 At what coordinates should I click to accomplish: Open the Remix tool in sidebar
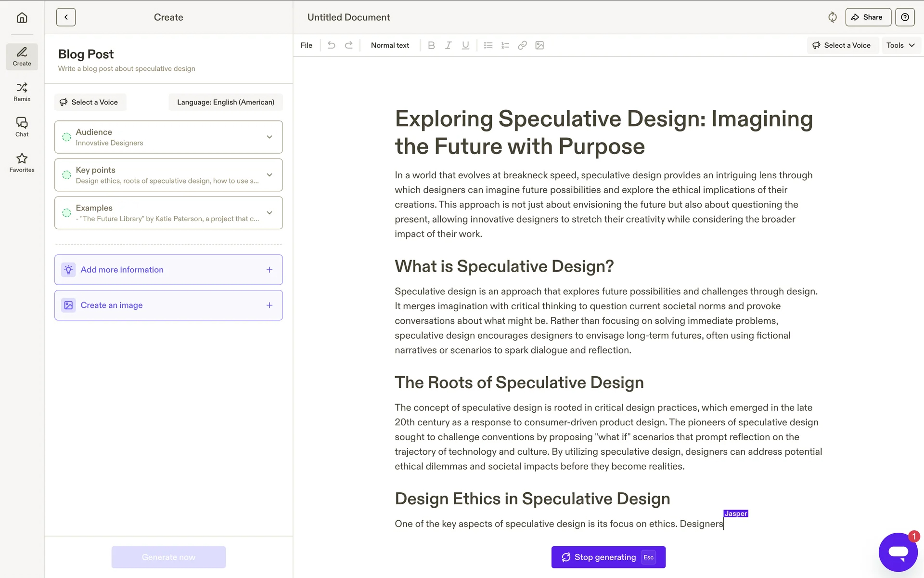click(22, 92)
